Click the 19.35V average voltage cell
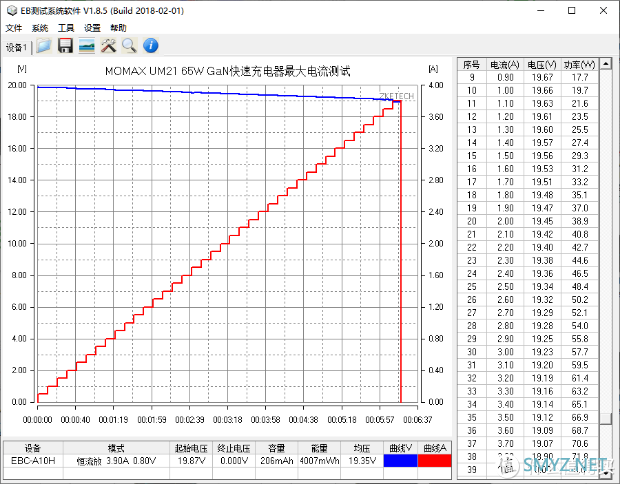 [362, 461]
